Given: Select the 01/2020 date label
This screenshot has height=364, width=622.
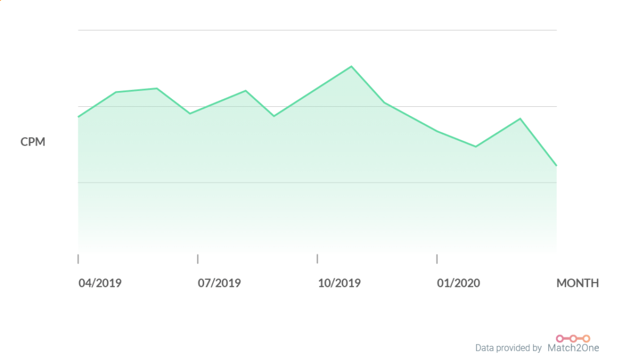Looking at the screenshot, I should [x=458, y=283].
